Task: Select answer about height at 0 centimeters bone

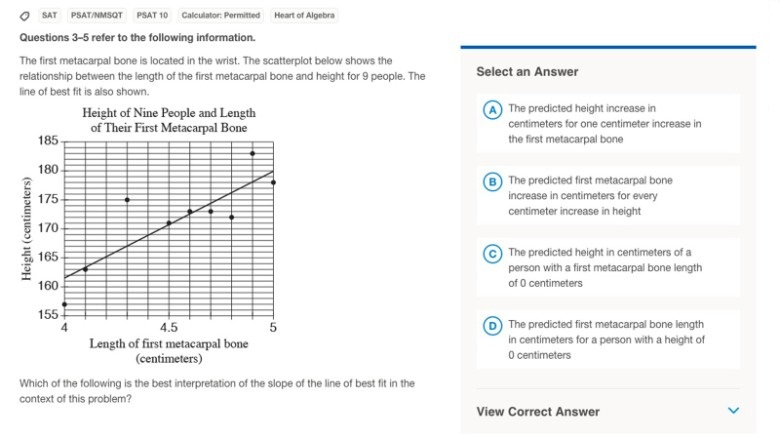Action: click(605, 268)
